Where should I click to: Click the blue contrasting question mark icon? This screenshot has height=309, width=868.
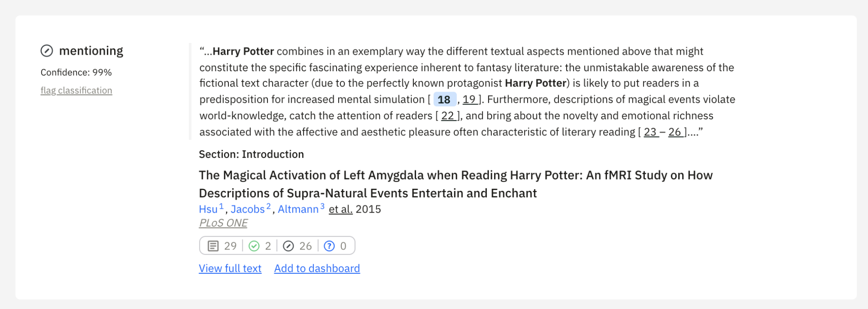click(x=330, y=246)
